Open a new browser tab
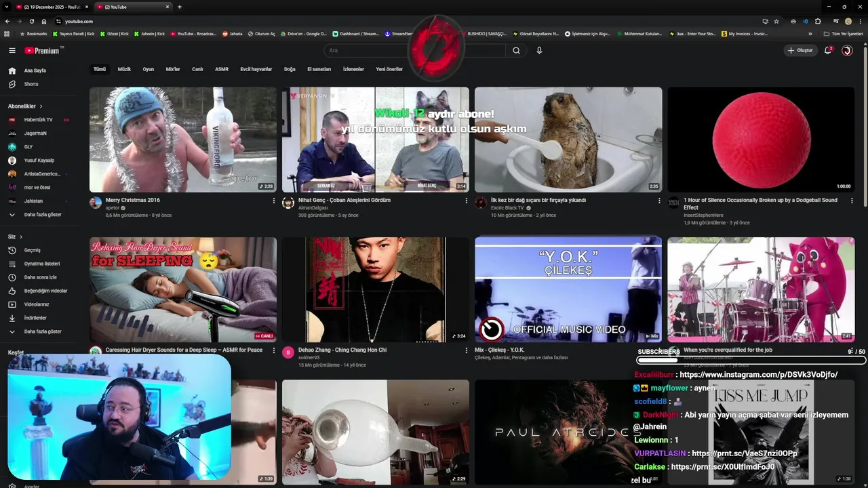Viewport: 868px width, 488px height. click(x=179, y=7)
